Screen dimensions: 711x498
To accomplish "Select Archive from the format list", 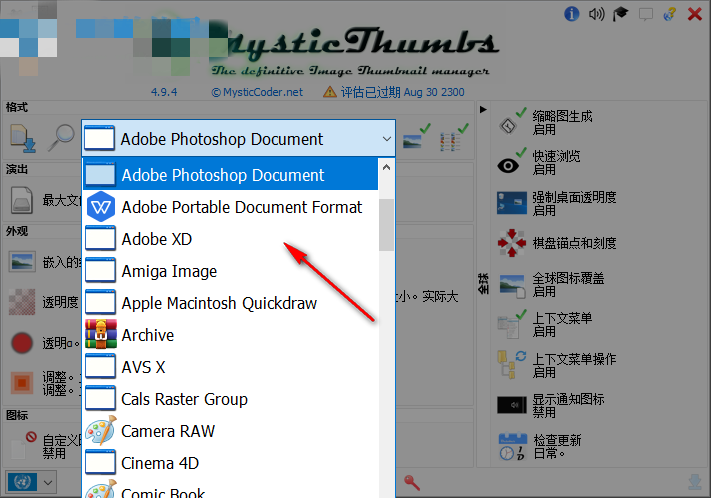I will tap(147, 335).
